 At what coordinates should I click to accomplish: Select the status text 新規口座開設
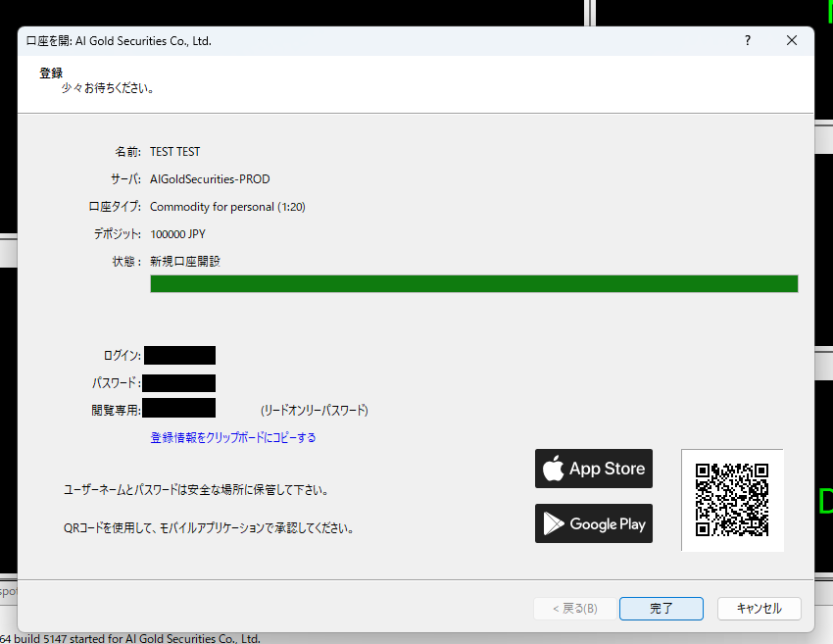[x=185, y=262]
